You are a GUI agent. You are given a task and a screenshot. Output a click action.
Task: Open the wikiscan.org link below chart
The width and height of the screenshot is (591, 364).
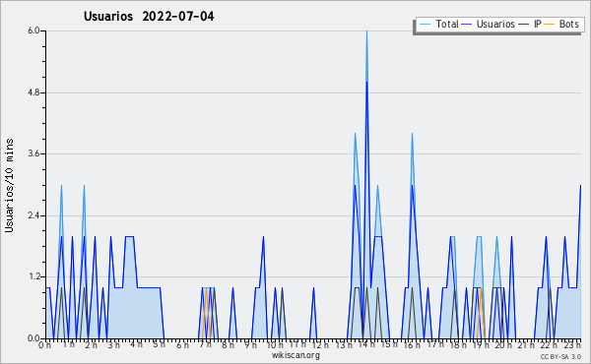tap(295, 355)
